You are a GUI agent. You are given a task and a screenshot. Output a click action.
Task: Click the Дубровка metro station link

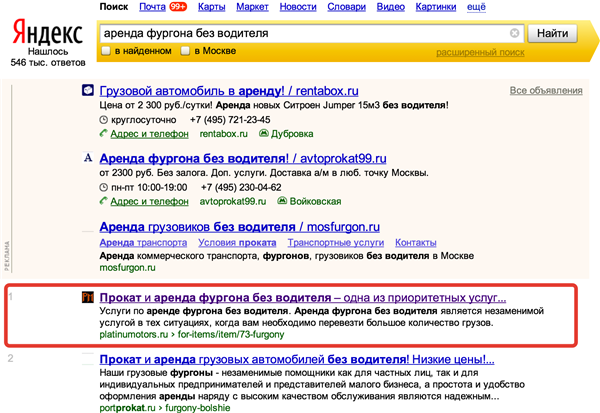point(292,134)
